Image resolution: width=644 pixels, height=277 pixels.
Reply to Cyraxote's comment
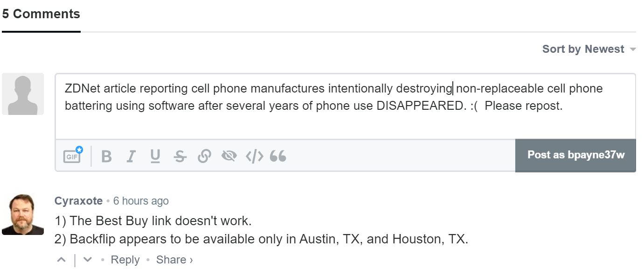125,260
